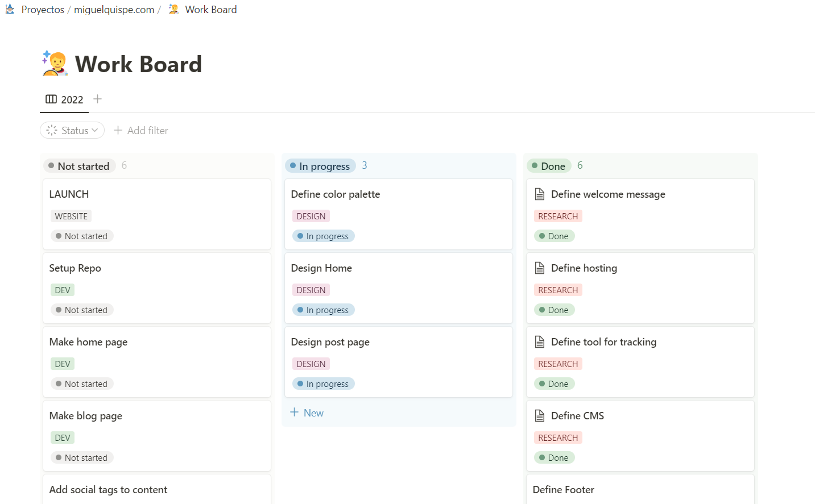The image size is (815, 504).
Task: Open the Define hosting card title
Action: (584, 268)
